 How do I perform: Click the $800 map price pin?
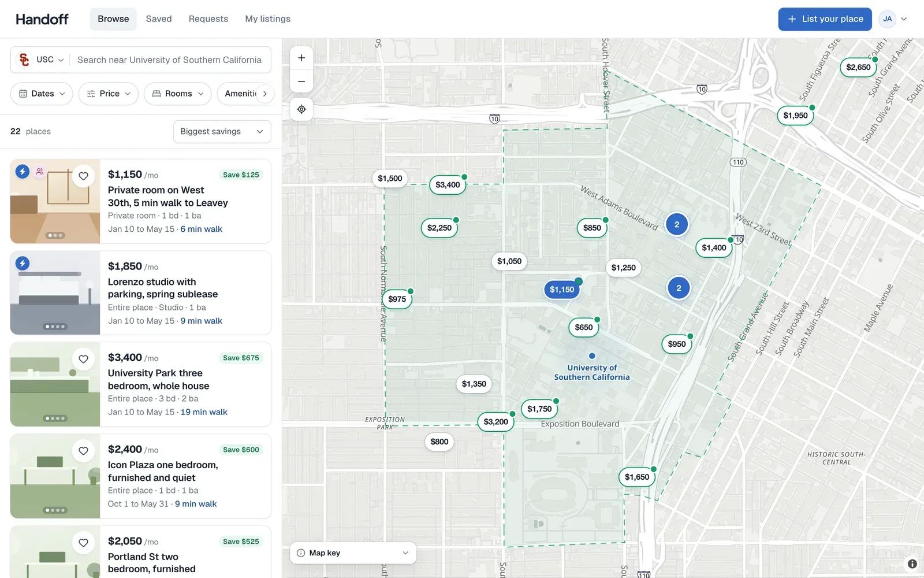point(439,442)
